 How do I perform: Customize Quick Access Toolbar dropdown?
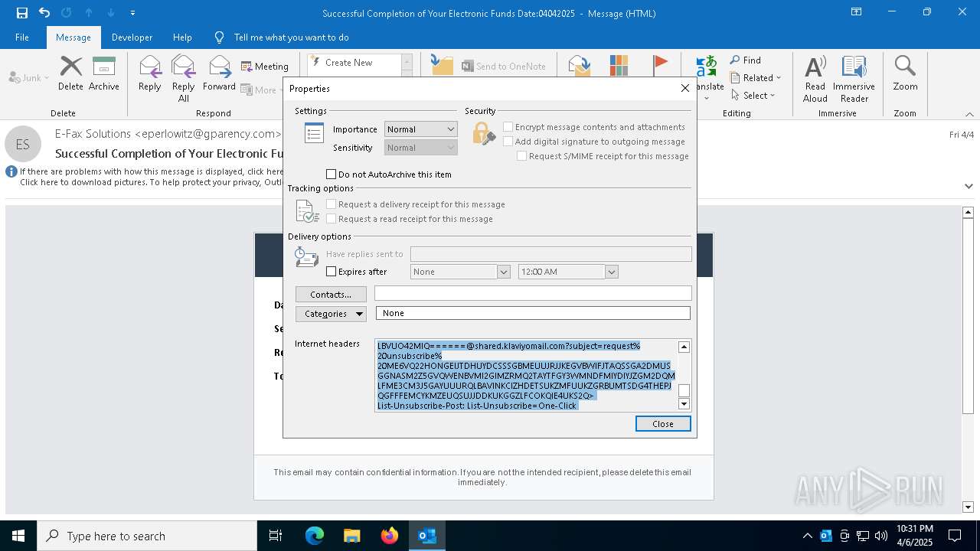[x=133, y=13]
